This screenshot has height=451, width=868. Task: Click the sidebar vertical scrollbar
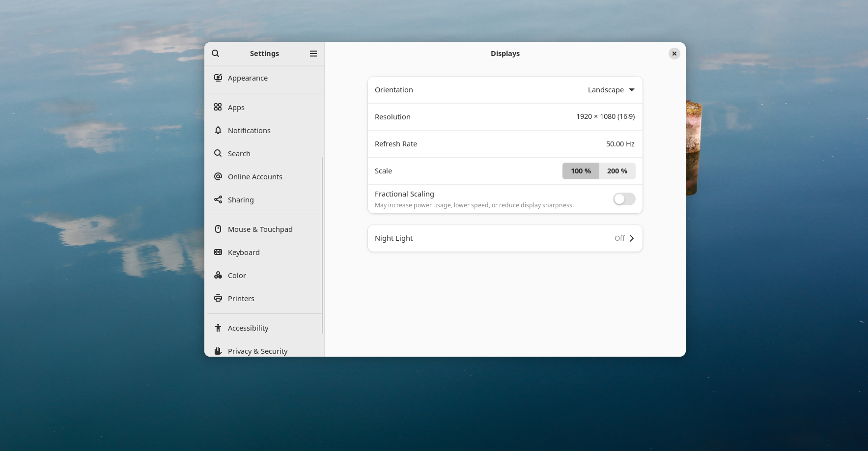point(322,245)
